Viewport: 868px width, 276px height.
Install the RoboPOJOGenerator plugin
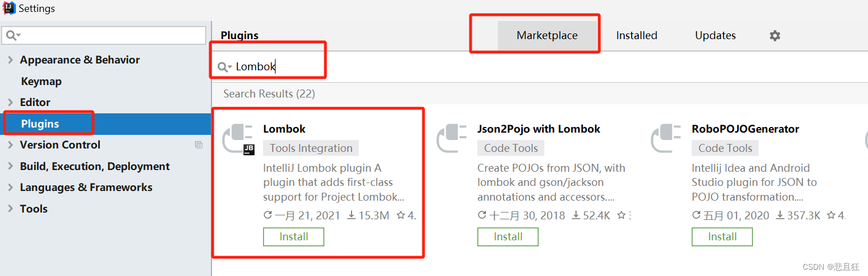click(722, 237)
